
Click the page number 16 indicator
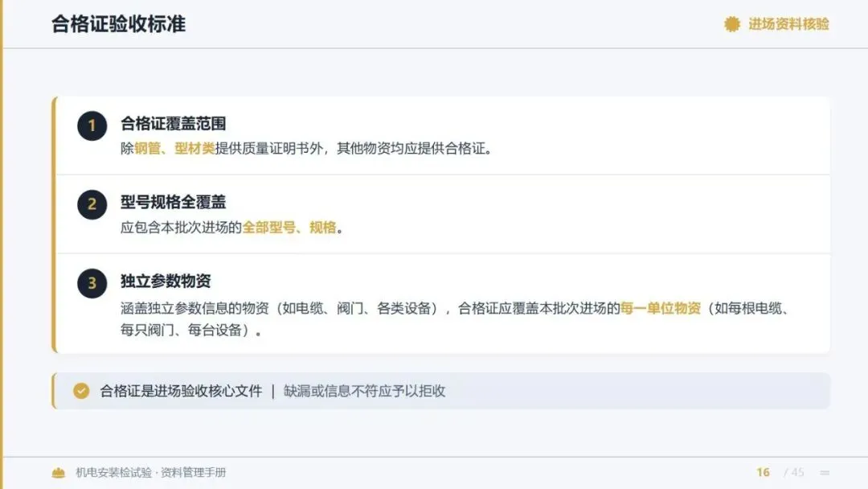coord(763,472)
